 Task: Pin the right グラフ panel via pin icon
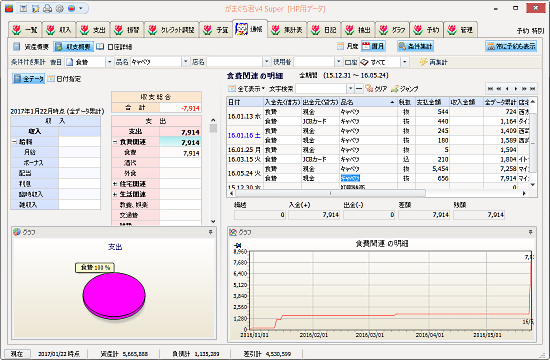coord(530,232)
